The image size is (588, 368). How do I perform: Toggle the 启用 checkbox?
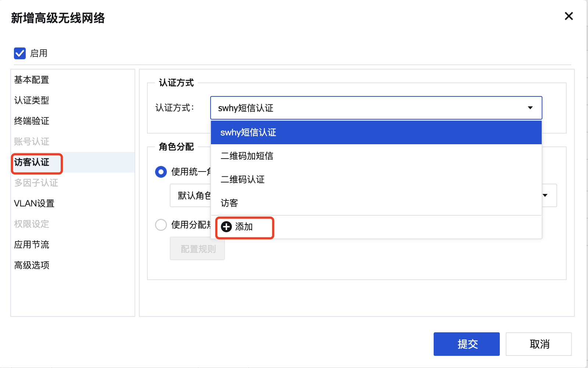20,53
